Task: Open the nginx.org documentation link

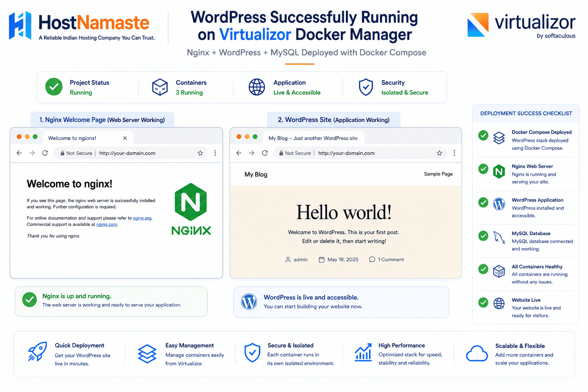Action: coord(142,218)
